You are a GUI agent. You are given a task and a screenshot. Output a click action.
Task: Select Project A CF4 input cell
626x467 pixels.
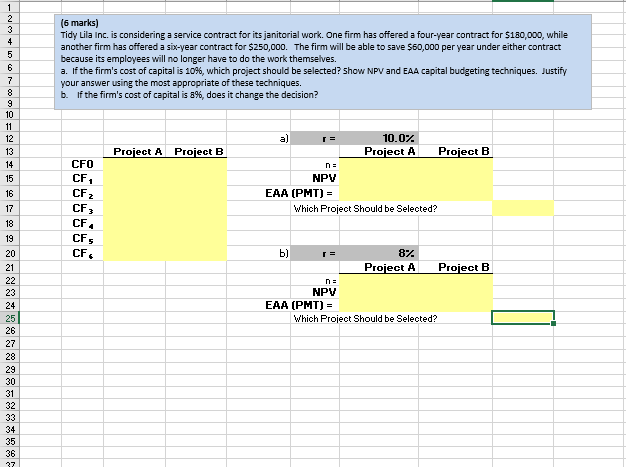[135, 224]
